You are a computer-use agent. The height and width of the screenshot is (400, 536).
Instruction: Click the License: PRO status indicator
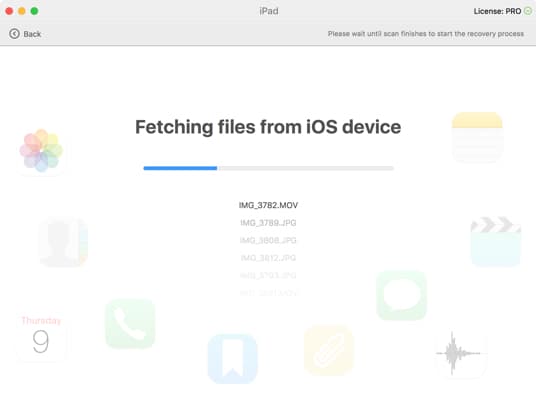[502, 11]
